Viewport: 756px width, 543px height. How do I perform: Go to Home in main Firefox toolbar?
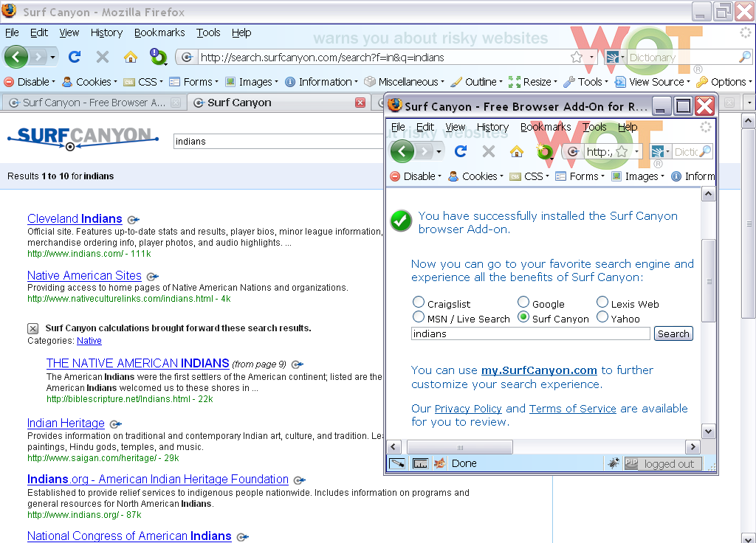coord(130,57)
